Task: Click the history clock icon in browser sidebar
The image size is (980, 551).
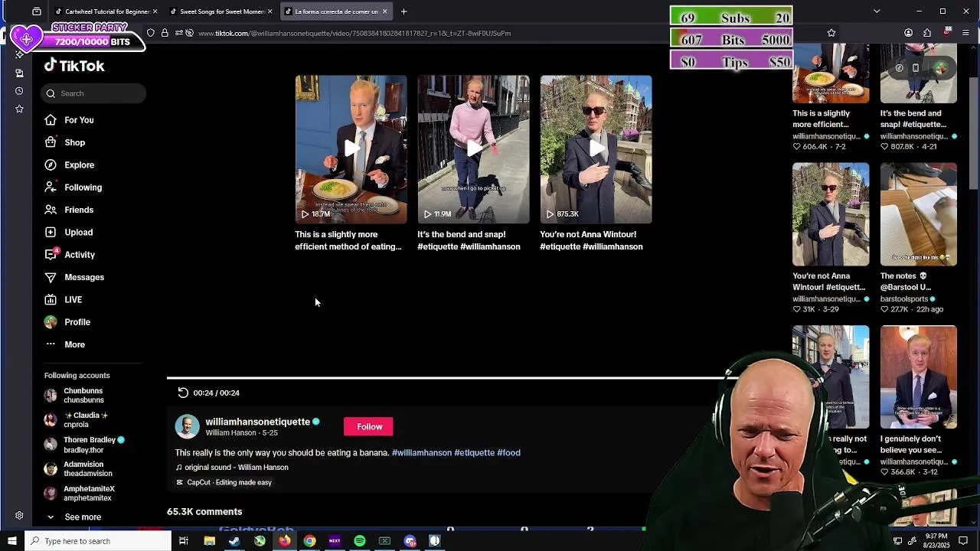Action: (19, 91)
